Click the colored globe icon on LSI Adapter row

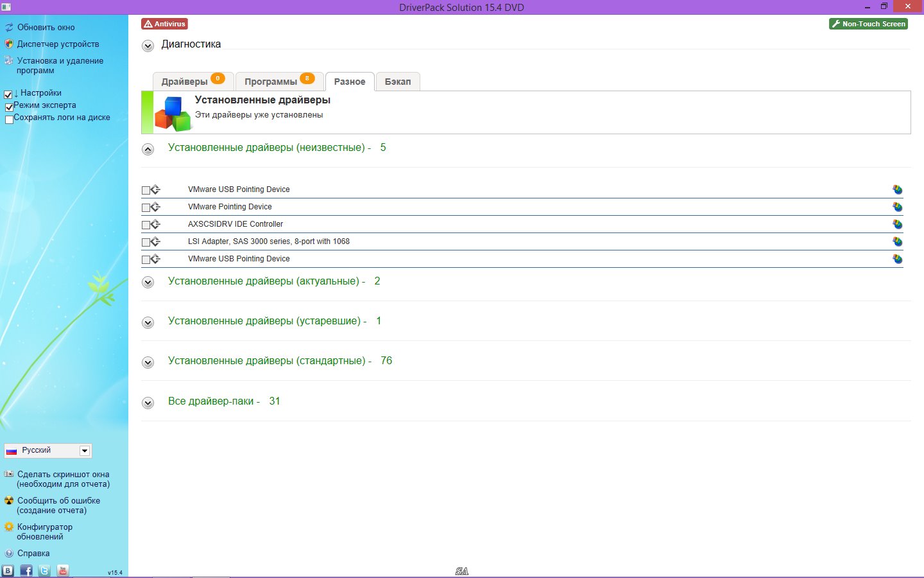[898, 241]
